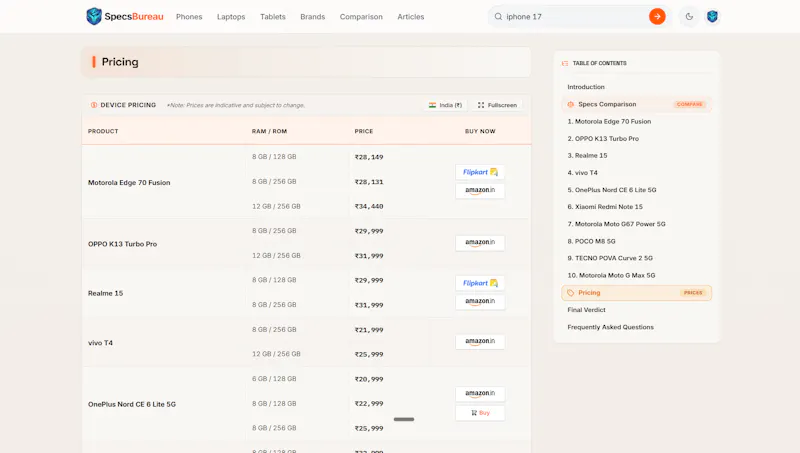
Task: Open the Brands menu
Action: (313, 17)
